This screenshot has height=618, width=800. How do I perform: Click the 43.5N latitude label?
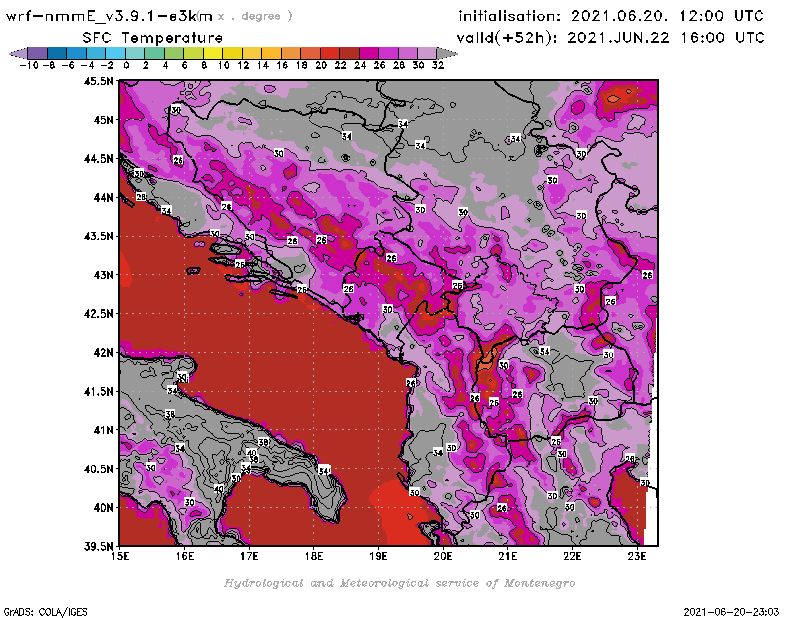click(x=98, y=236)
